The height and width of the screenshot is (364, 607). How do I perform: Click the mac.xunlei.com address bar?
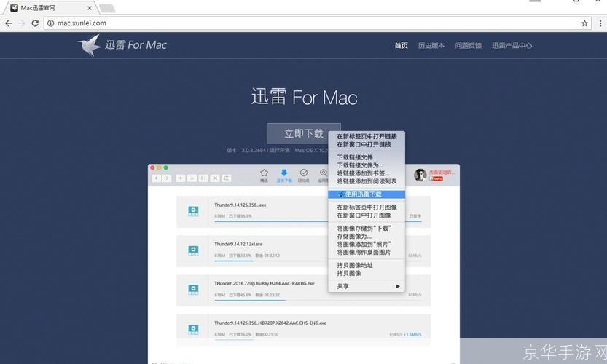pyautogui.click(x=318, y=23)
